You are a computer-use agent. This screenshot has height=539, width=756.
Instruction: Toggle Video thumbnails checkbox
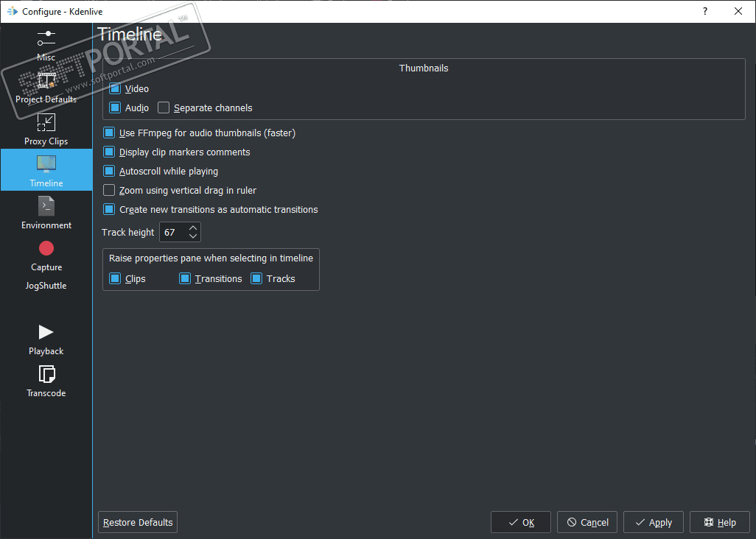115,88
